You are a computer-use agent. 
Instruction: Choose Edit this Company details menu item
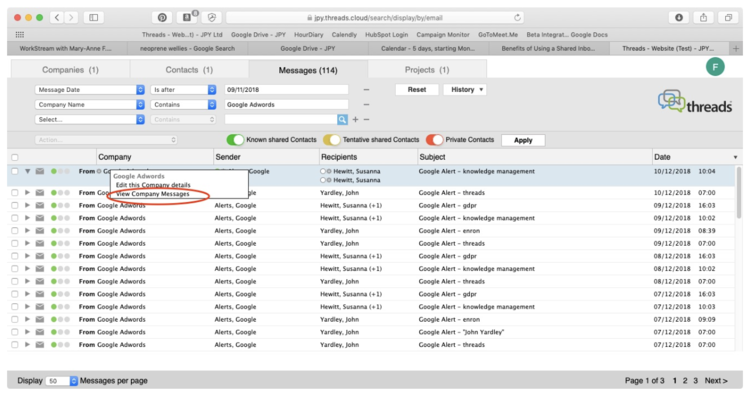click(x=153, y=185)
